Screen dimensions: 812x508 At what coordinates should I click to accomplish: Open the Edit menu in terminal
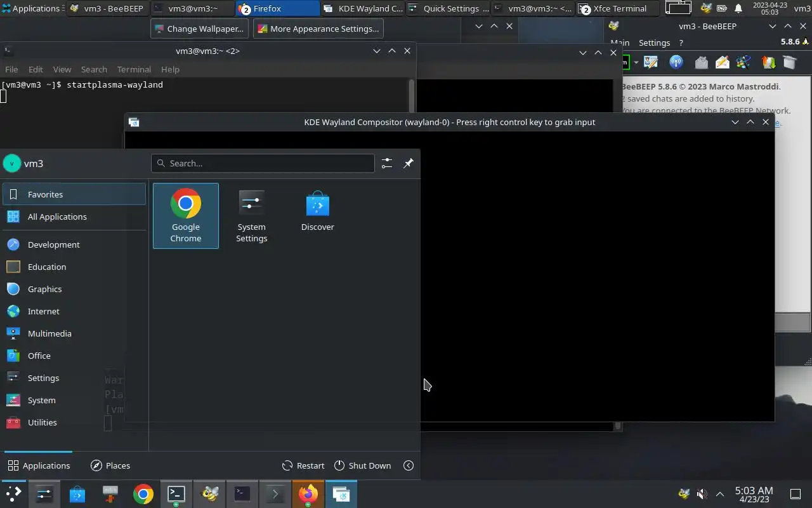click(x=36, y=69)
